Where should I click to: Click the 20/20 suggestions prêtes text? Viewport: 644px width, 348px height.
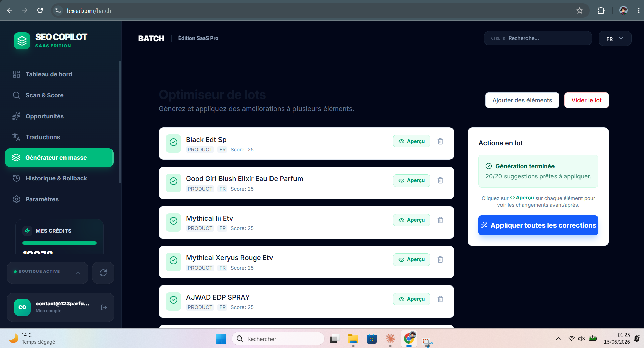click(x=538, y=176)
